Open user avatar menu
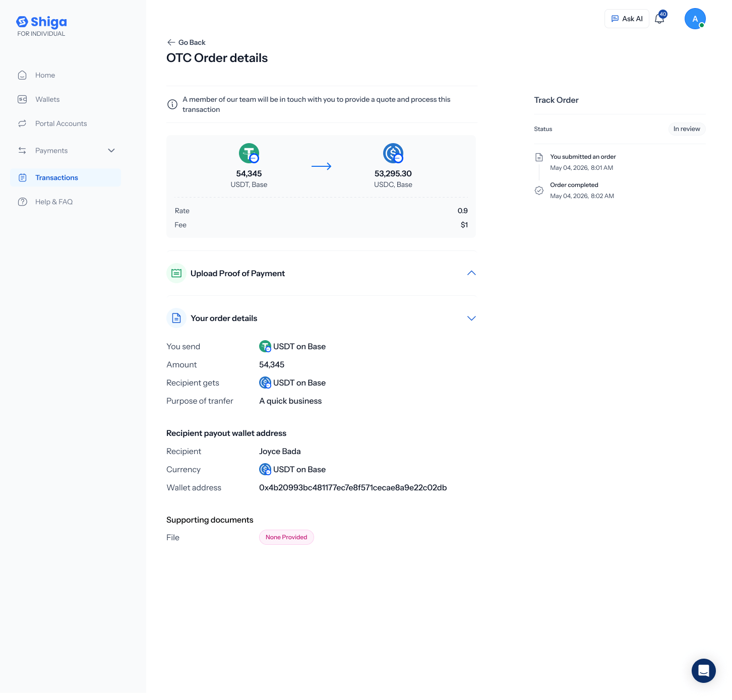732x700 pixels. click(695, 19)
